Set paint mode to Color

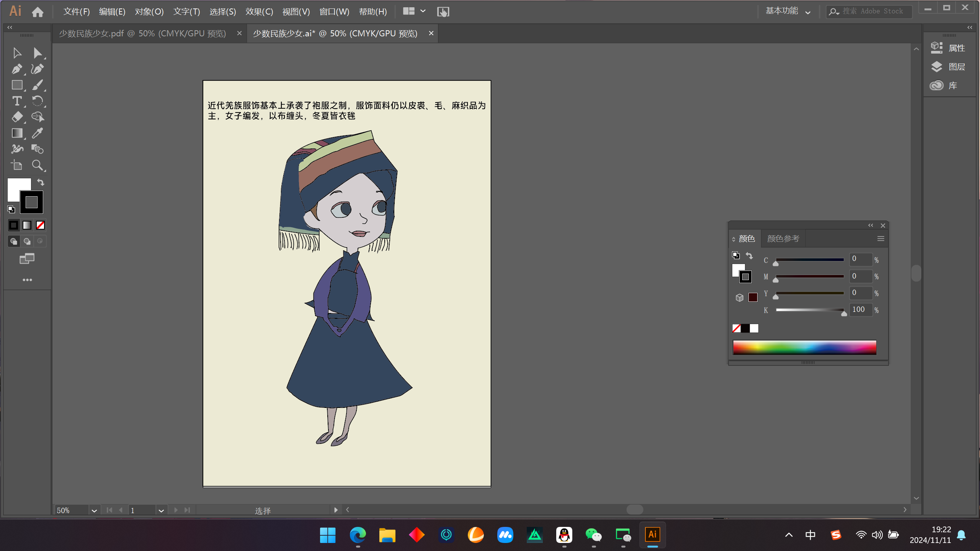13,225
